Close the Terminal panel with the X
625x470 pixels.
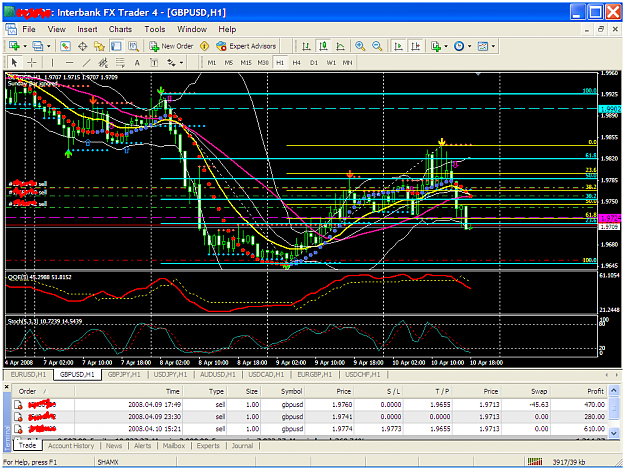click(x=6, y=386)
